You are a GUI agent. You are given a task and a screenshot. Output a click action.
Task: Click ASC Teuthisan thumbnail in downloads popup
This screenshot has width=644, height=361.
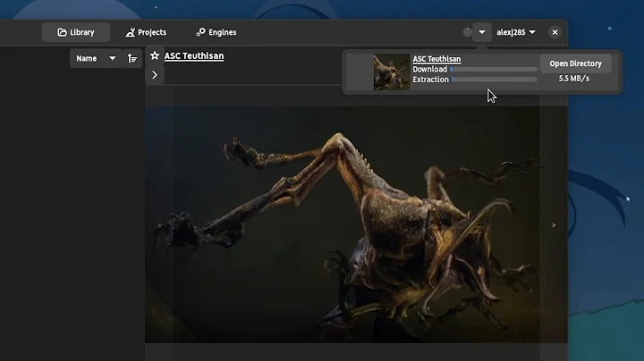click(x=392, y=72)
